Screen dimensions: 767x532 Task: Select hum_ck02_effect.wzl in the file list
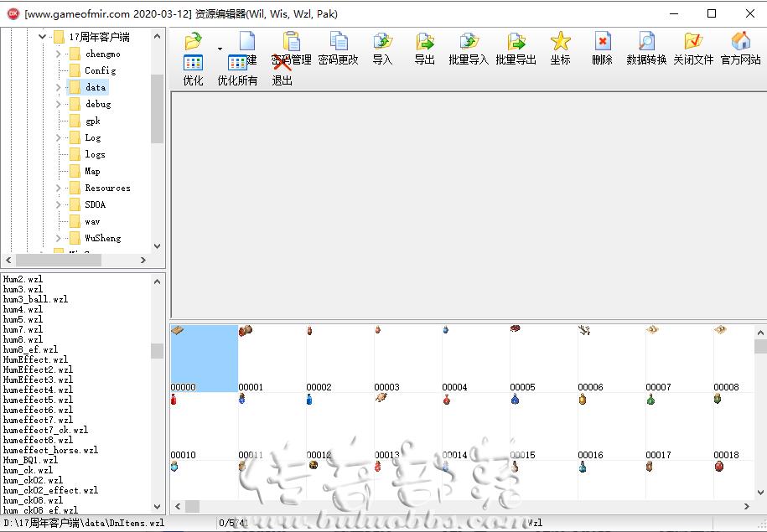pyautogui.click(x=50, y=490)
